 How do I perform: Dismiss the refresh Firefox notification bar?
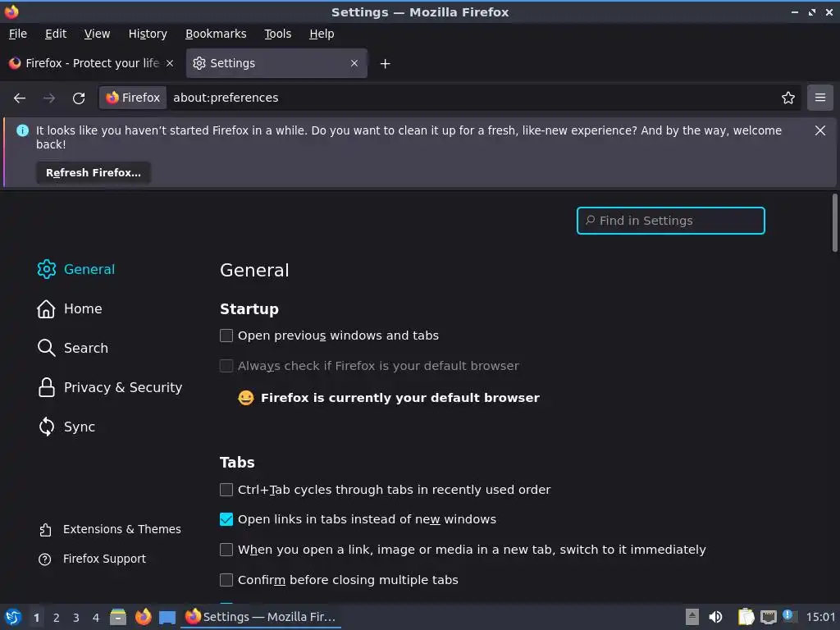tap(820, 130)
